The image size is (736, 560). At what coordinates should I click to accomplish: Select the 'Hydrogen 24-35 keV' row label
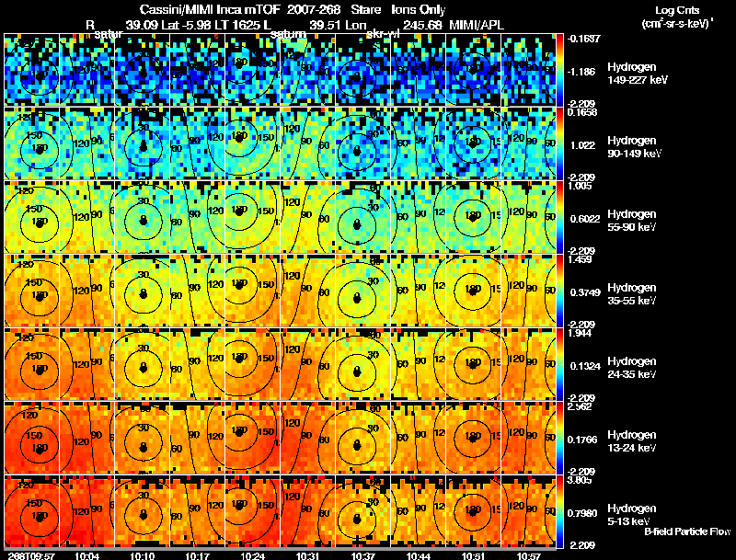tap(631, 367)
